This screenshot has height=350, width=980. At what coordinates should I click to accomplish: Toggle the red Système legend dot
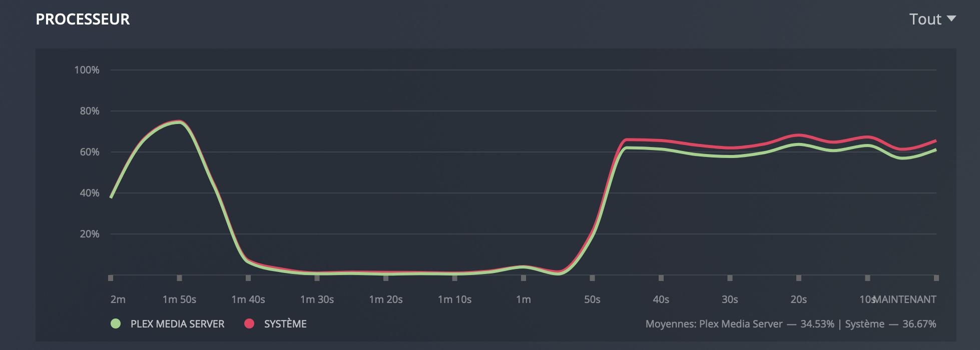[249, 323]
